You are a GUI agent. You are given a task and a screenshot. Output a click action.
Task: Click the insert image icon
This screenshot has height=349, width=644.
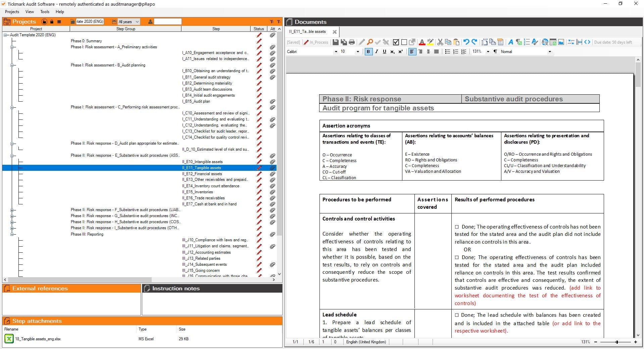[x=561, y=42]
